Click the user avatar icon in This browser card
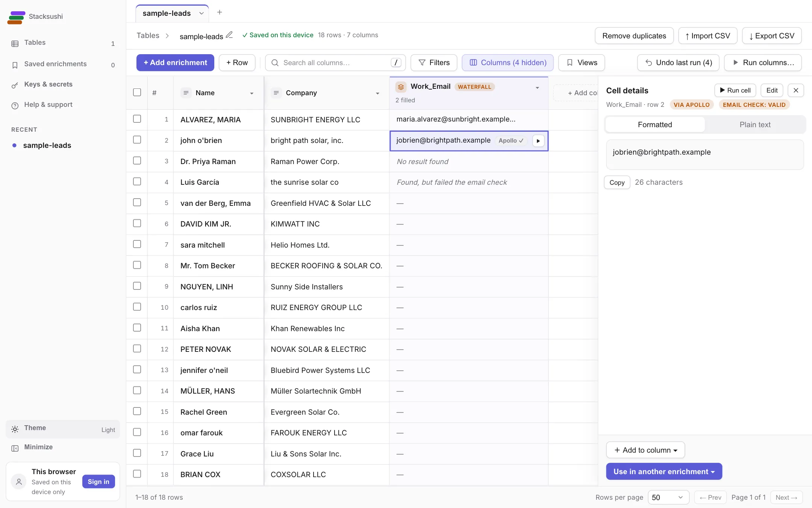Screen dimensions: 812x508 [19, 482]
